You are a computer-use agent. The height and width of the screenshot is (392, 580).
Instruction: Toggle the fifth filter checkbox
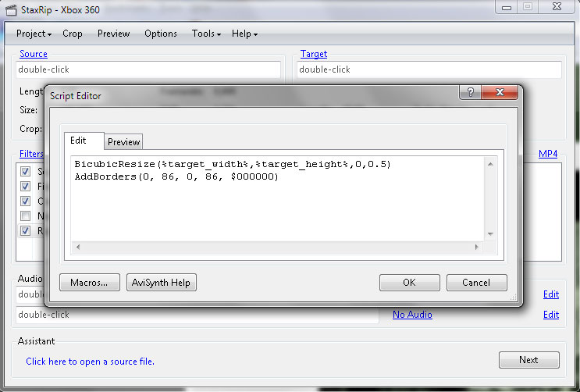[x=25, y=230]
